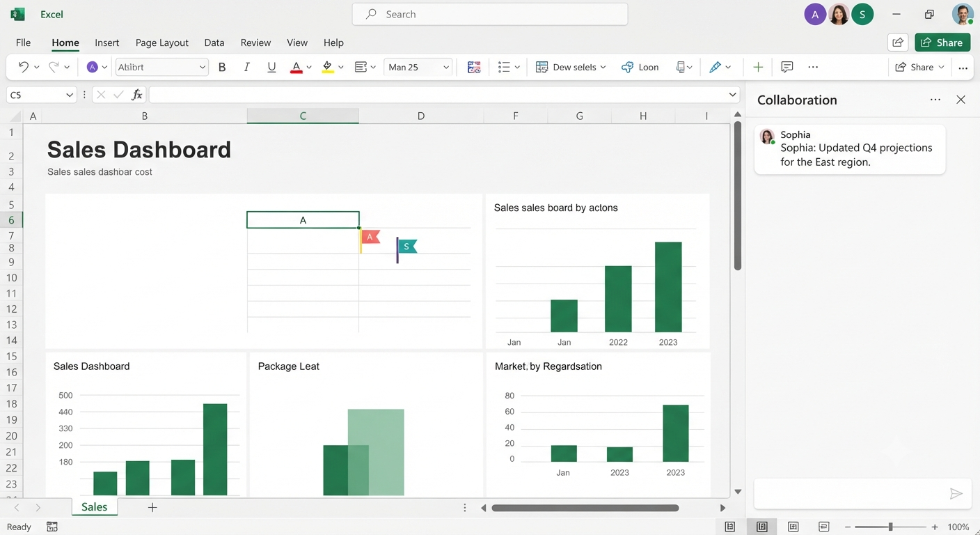Click the green Share button
The height and width of the screenshot is (535, 980).
coord(942,42)
